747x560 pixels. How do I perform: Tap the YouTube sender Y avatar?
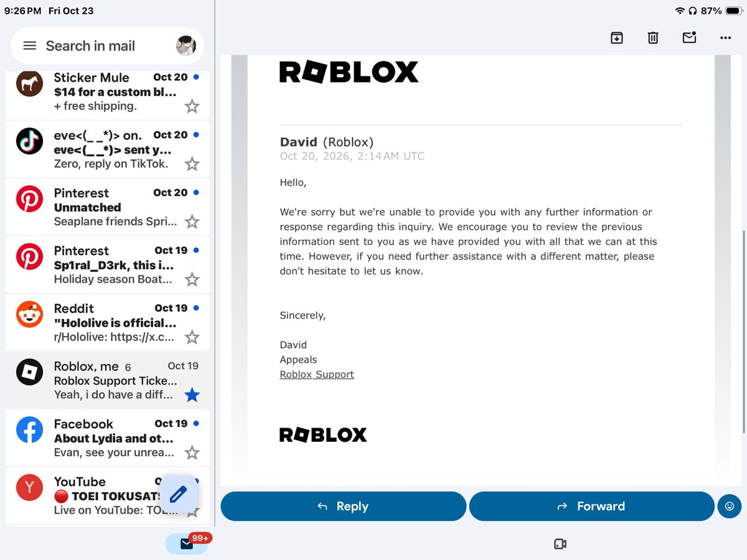(x=29, y=487)
